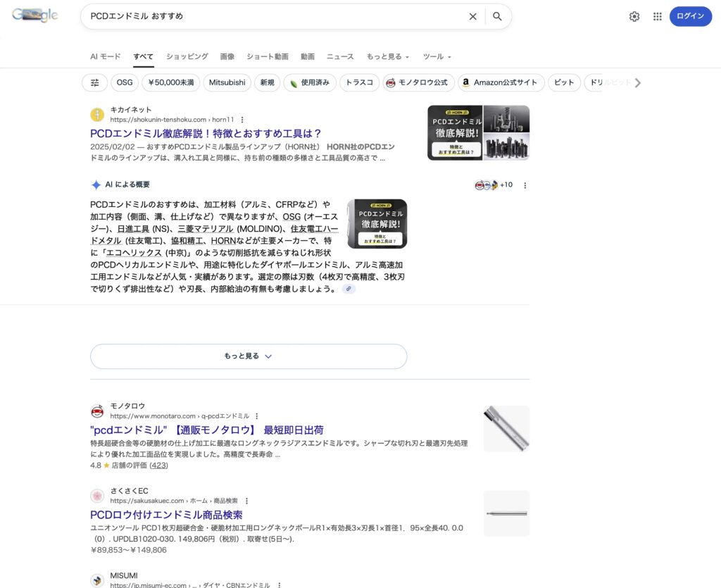Click the three-dot menu beside キカイネット result
721x588 pixels.
tap(242, 120)
